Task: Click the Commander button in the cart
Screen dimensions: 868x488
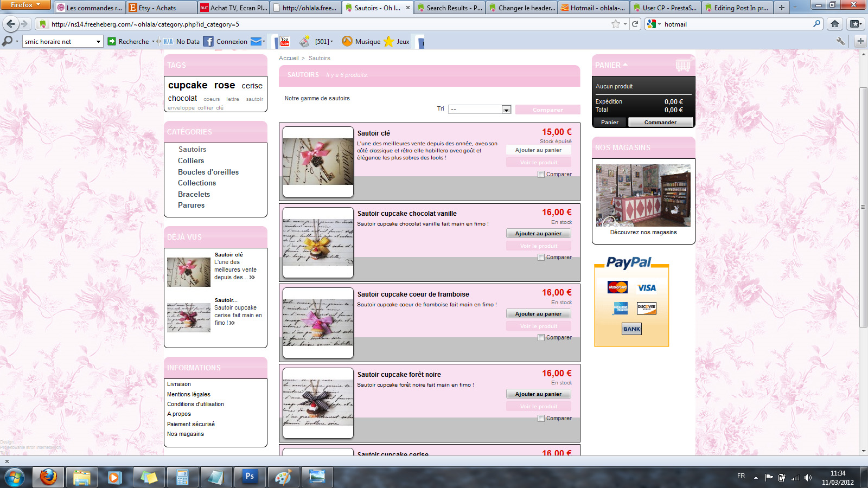Action: (x=660, y=123)
